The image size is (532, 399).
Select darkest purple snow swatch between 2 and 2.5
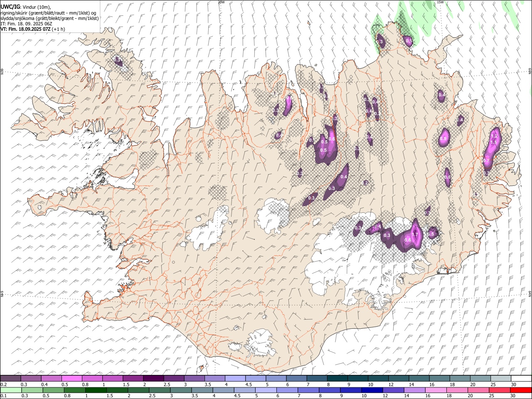click(x=153, y=379)
